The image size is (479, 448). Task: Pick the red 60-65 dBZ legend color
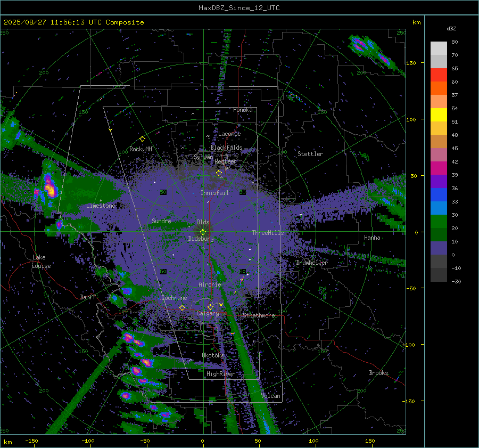pos(439,75)
